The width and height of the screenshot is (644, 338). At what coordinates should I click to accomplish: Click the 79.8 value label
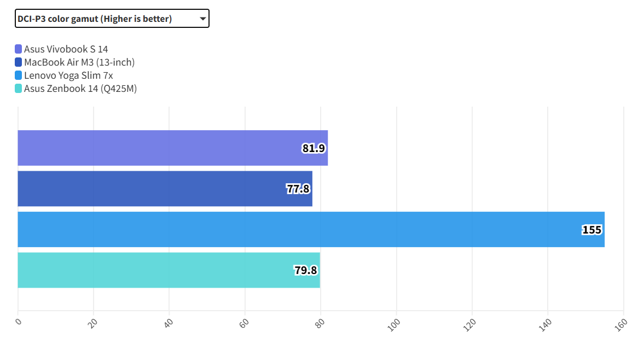pos(306,270)
